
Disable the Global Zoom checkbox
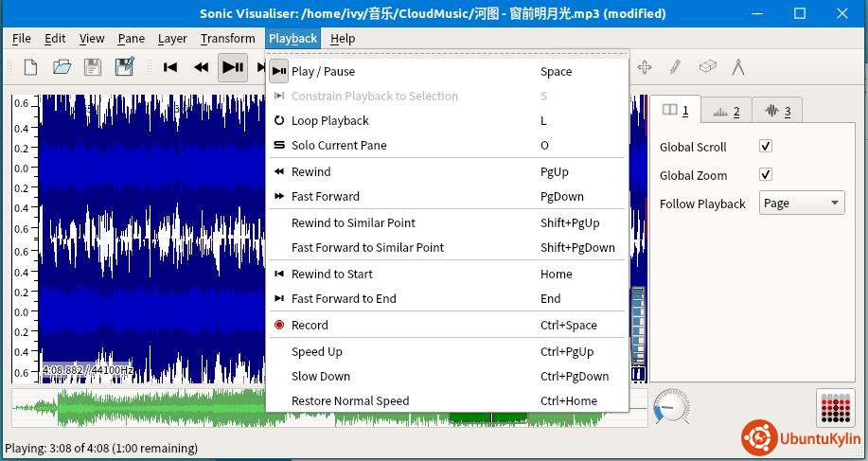click(766, 175)
